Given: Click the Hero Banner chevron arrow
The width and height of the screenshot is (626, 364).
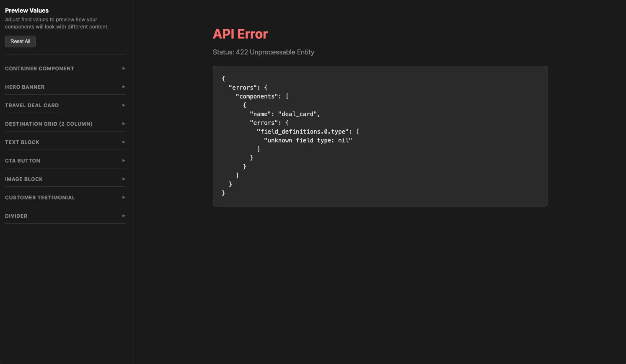Looking at the screenshot, I should 123,86.
